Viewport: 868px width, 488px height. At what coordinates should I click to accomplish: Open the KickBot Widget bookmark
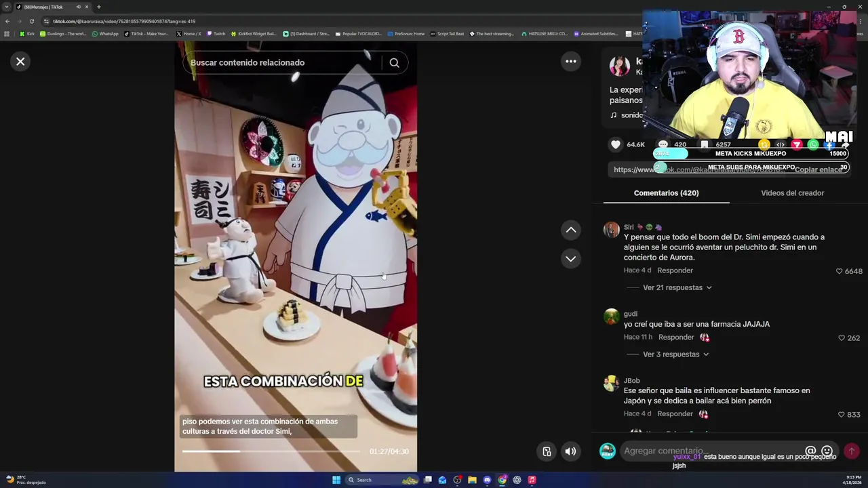254,33
